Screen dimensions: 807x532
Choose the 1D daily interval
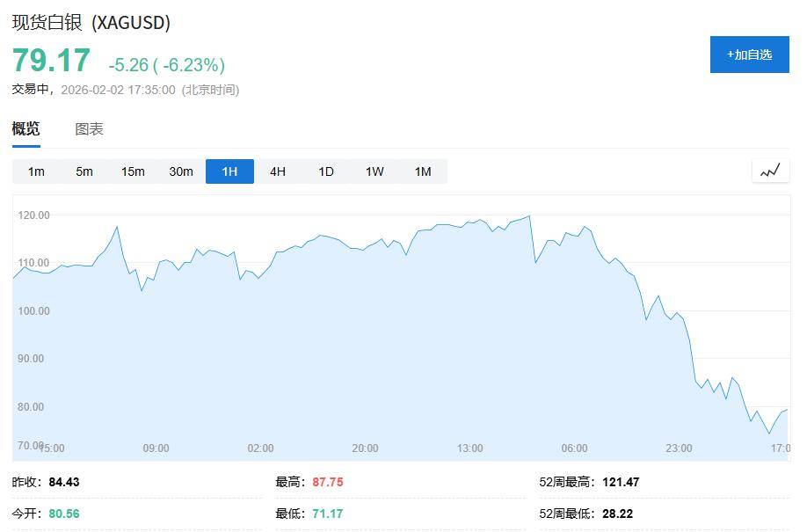tap(326, 171)
